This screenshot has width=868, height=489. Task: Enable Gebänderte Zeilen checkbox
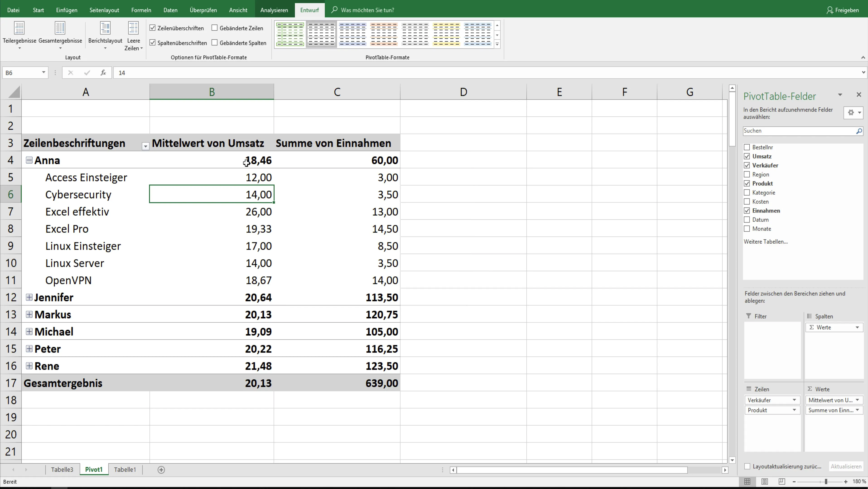coord(215,28)
